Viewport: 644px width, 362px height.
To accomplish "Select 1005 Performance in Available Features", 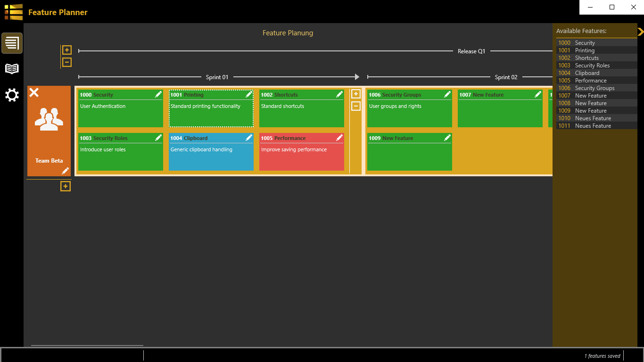I will pos(596,81).
